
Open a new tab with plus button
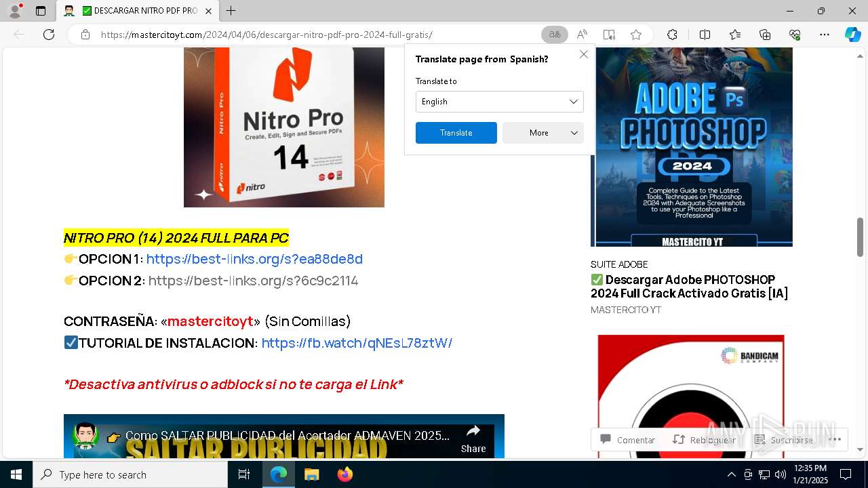pos(231,11)
